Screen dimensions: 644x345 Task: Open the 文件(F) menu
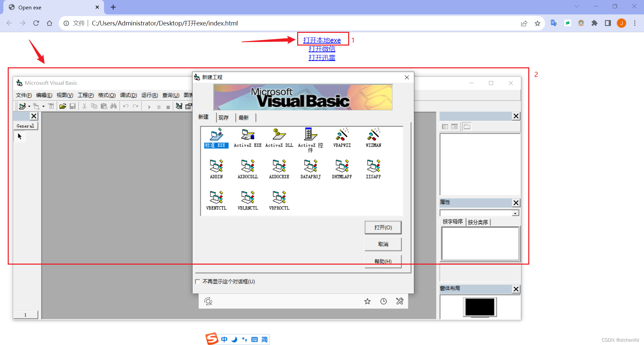coord(24,95)
